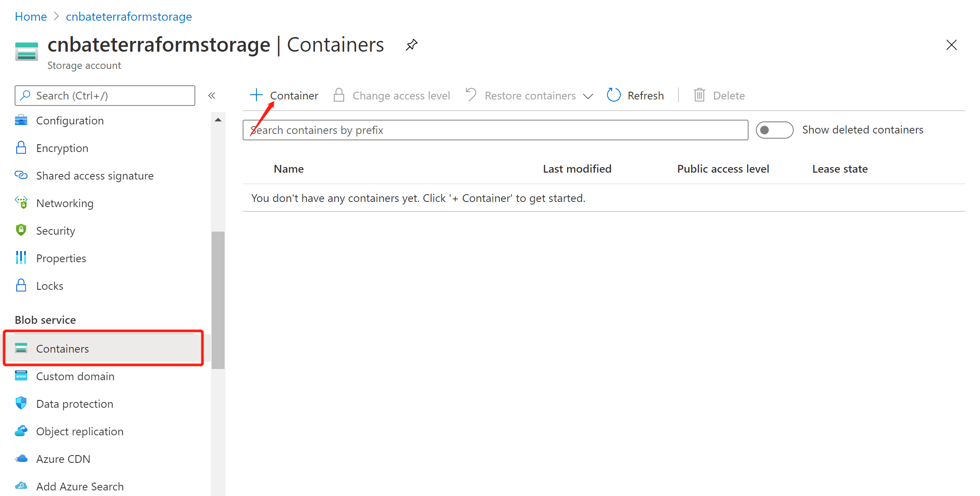
Task: Click the Configuration toolbox icon
Action: (x=21, y=120)
